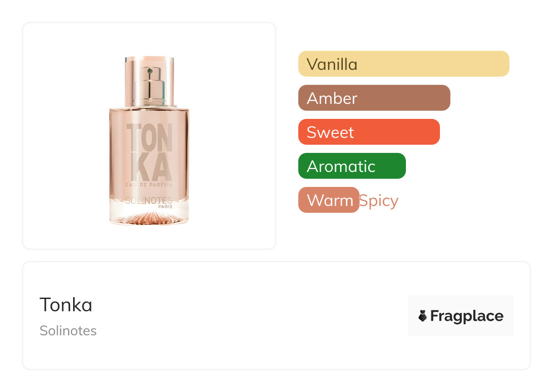Click the small PARIS text on the bottle
The image size is (553, 392).
tap(165, 206)
